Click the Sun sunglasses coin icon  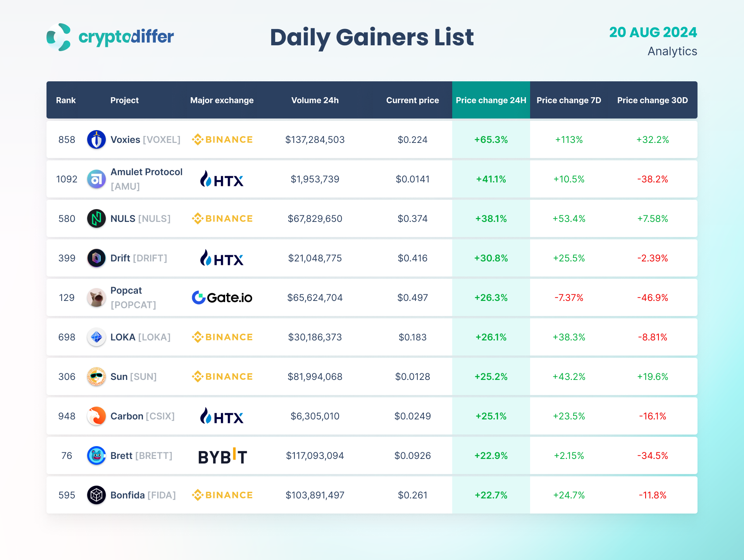[96, 376]
